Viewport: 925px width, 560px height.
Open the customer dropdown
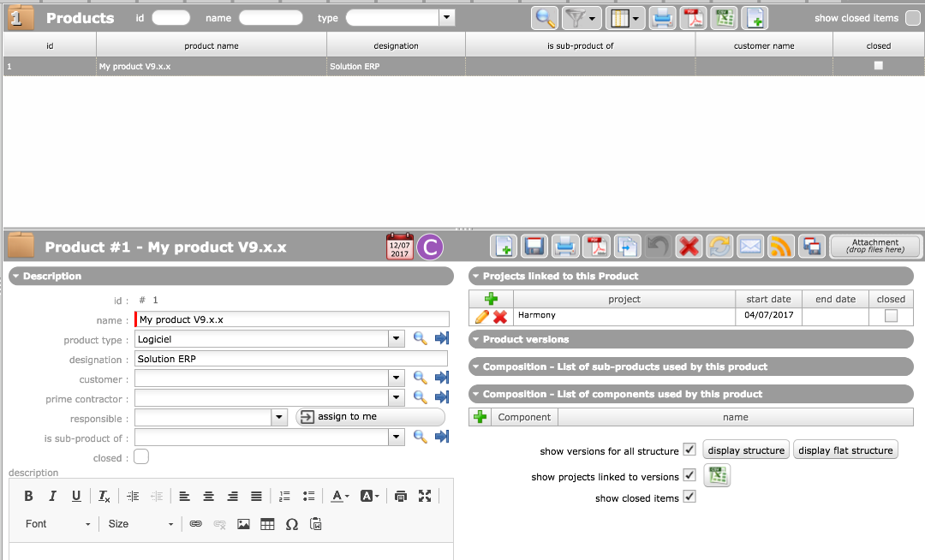coord(397,378)
